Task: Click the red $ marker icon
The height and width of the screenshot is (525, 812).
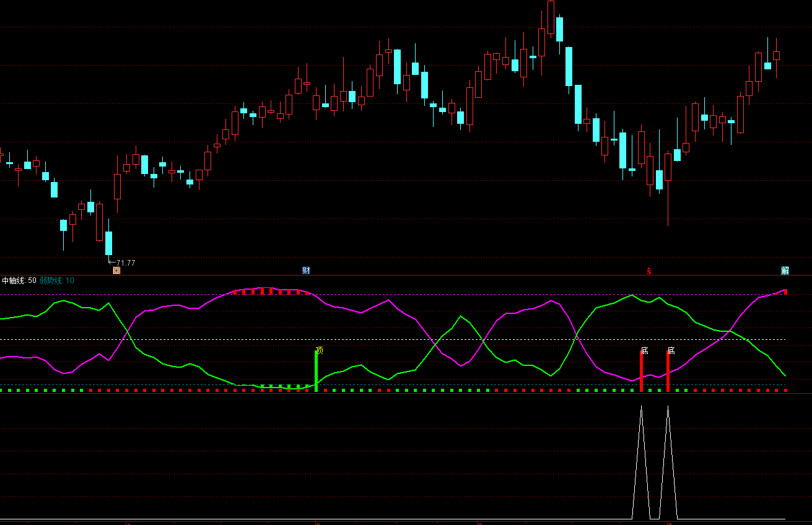Action: point(649,271)
